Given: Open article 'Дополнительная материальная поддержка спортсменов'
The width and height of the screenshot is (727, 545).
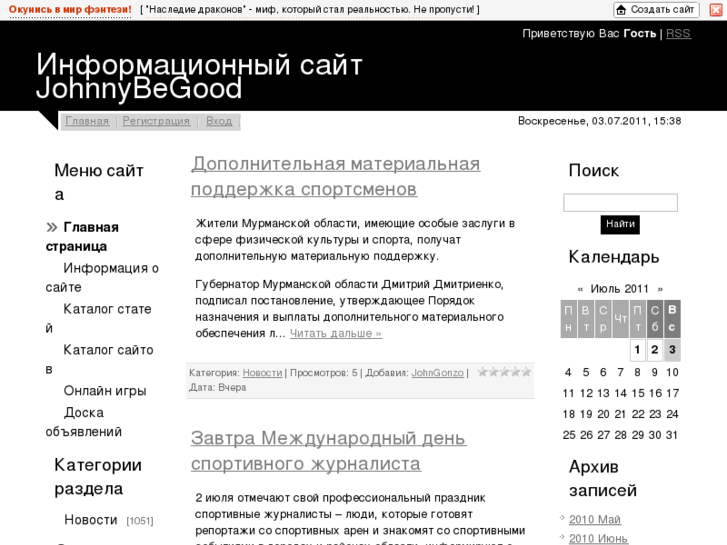Looking at the screenshot, I should (x=336, y=176).
